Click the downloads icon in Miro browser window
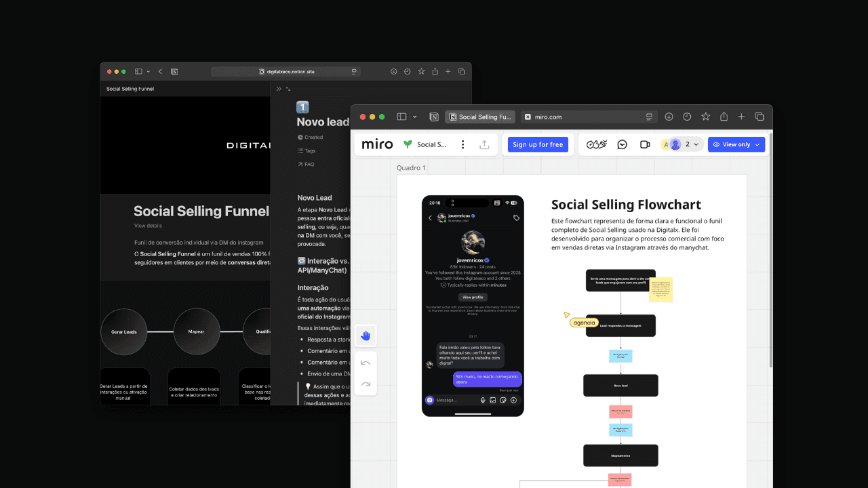 669,117
